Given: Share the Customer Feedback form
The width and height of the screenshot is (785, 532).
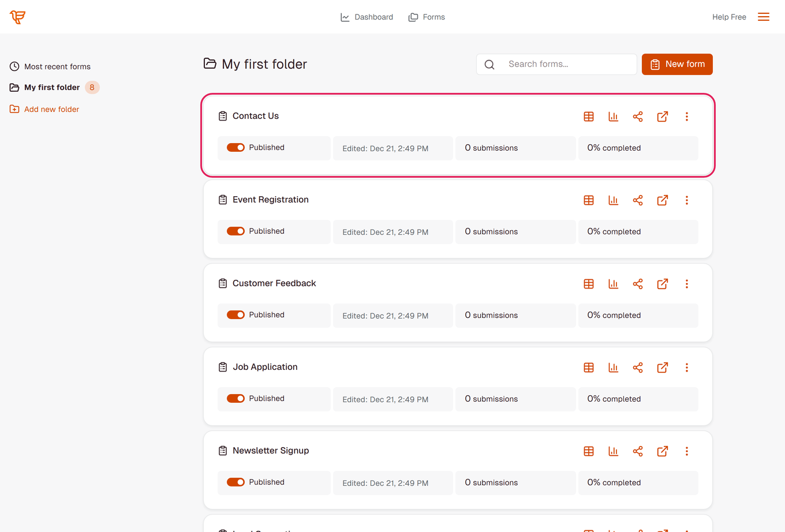Looking at the screenshot, I should tap(638, 284).
